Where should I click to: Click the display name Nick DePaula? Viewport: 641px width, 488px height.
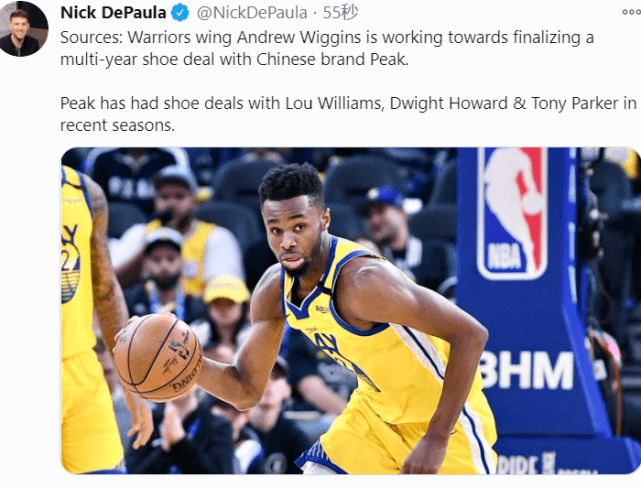[113, 13]
